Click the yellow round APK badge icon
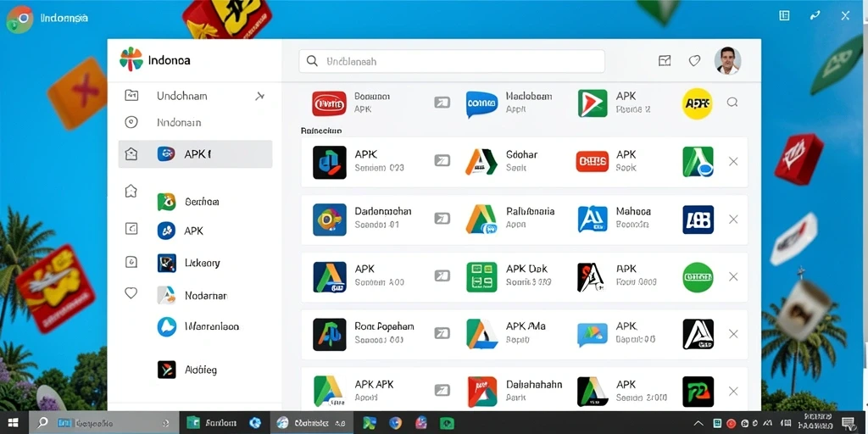868x434 pixels. pos(697,103)
